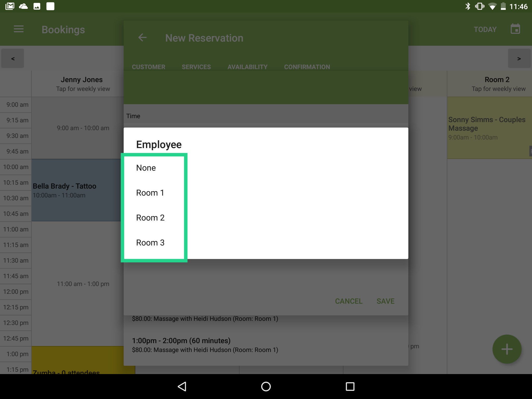The width and height of the screenshot is (532, 399).
Task: Jump to TODAY in the bookings view
Action: click(485, 29)
